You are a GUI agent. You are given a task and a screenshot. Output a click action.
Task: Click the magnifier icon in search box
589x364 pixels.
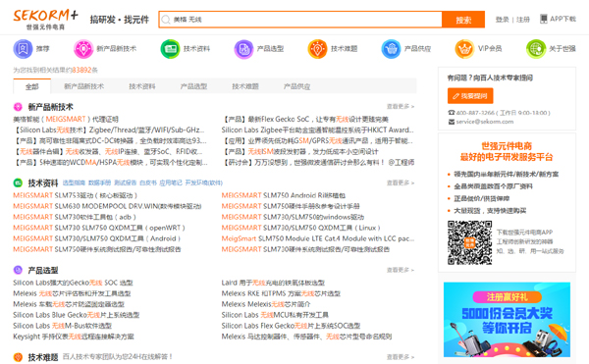coord(166,20)
